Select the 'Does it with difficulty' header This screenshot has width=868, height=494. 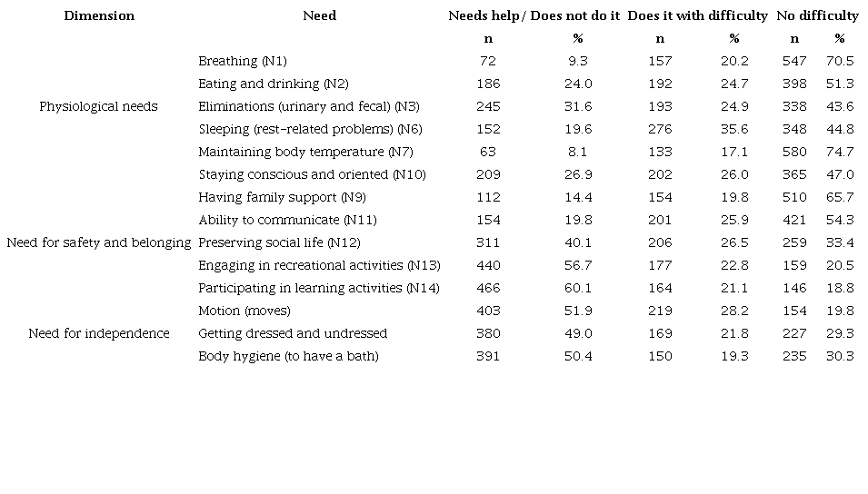(697, 15)
